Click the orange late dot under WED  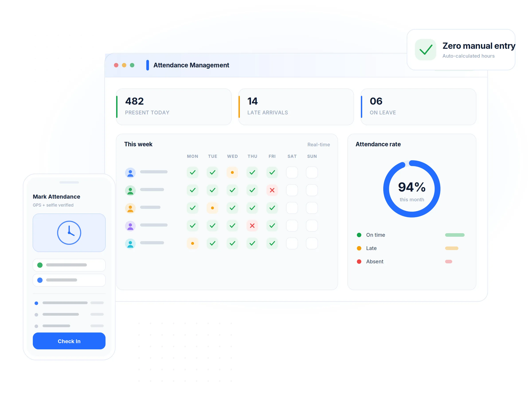pyautogui.click(x=232, y=172)
